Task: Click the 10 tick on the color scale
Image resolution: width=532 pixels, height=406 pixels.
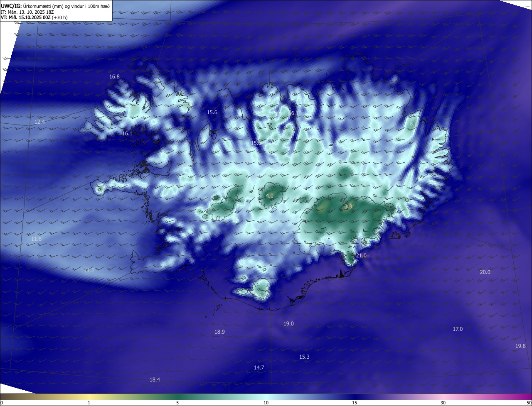Action: (x=266, y=403)
